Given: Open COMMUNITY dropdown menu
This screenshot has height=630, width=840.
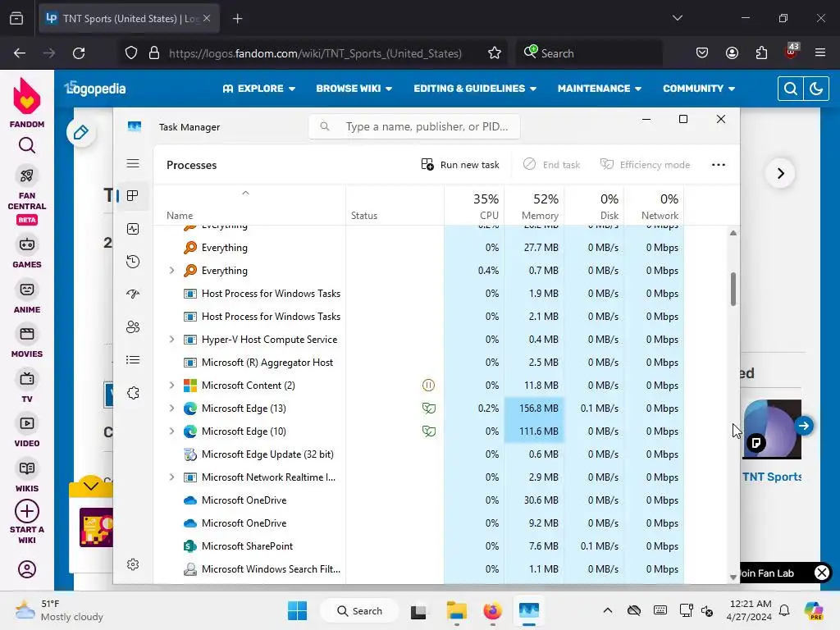Looking at the screenshot, I should click(x=699, y=89).
